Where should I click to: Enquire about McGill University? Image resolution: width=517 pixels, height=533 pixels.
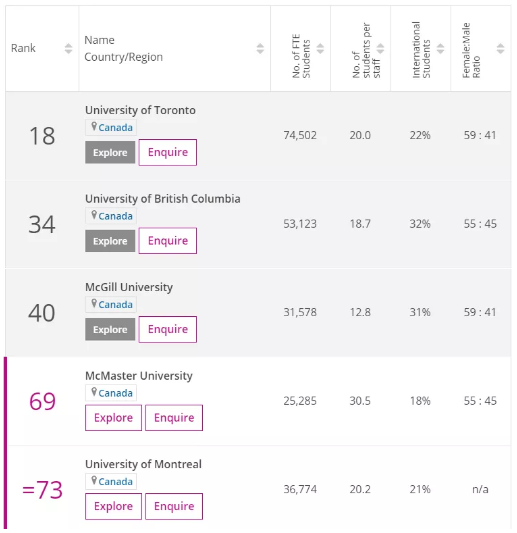tap(168, 329)
